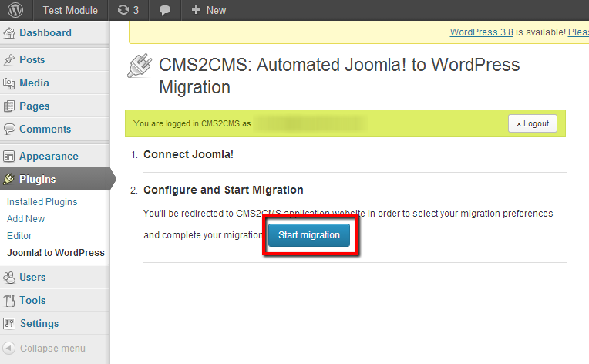
Task: Collapse the admin menu text
Action: point(52,349)
